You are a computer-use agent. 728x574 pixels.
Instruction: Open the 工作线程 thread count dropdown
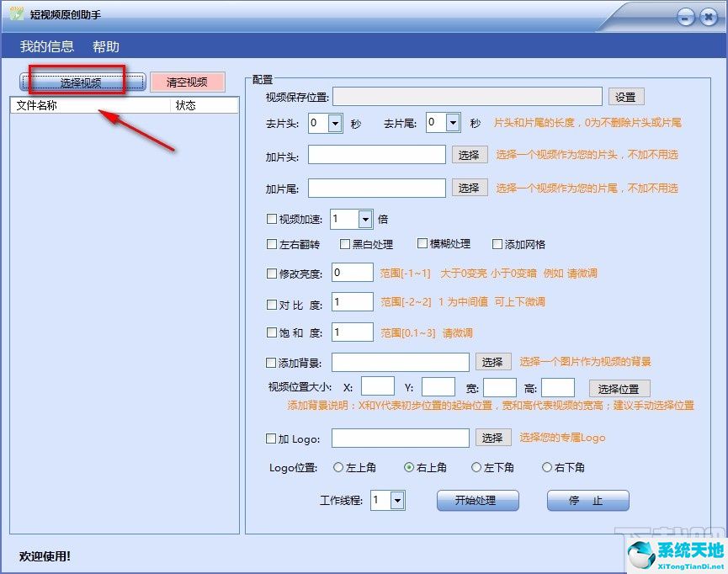click(397, 501)
